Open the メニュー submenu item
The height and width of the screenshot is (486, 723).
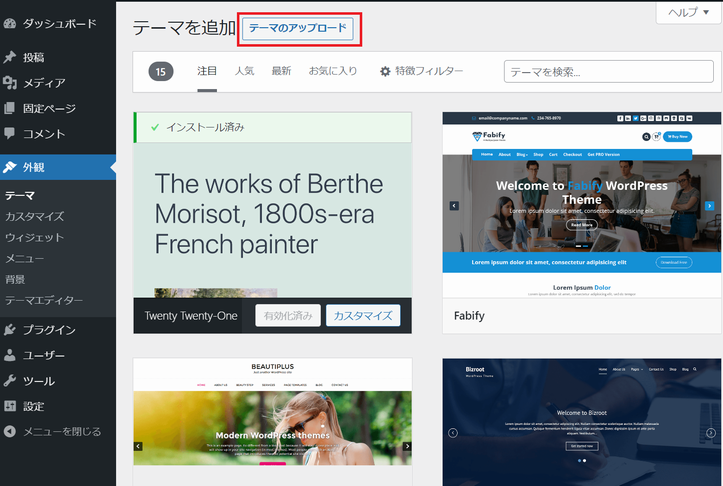24,258
